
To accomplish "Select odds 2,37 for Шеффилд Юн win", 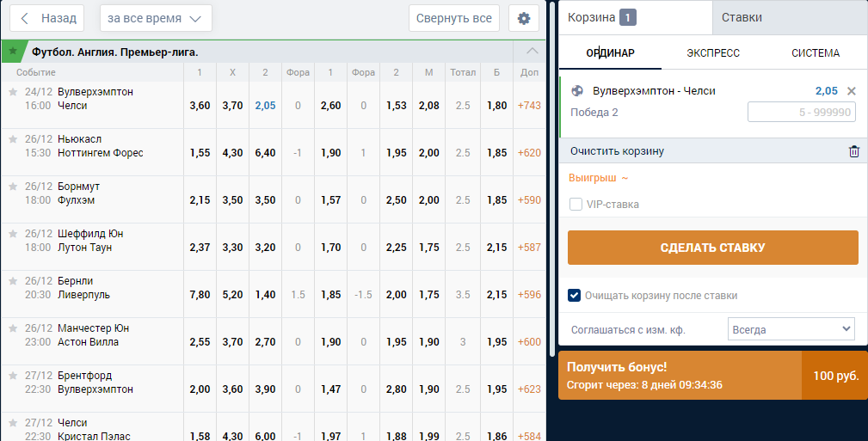I will [x=200, y=248].
